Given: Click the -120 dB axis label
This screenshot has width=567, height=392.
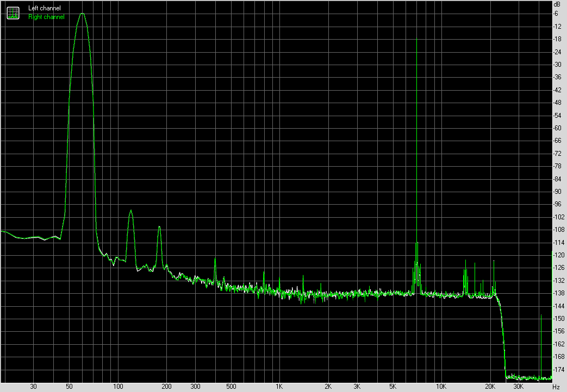Looking at the screenshot, I should [559, 255].
